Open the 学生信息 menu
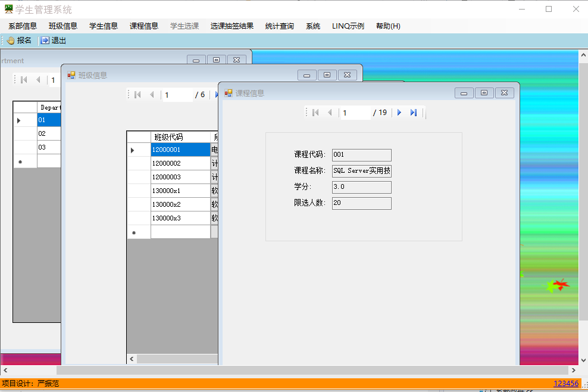 104,26
